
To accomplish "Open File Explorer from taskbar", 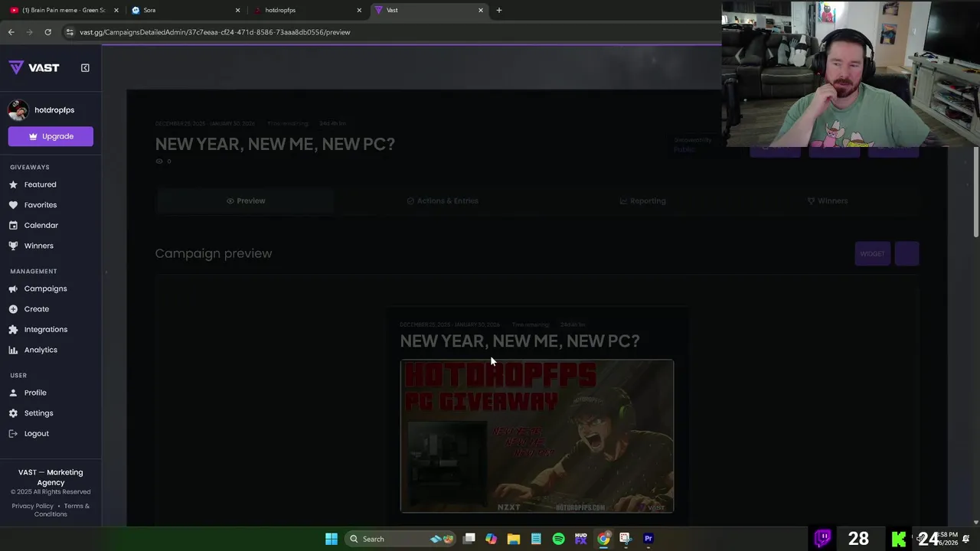I will point(514,539).
